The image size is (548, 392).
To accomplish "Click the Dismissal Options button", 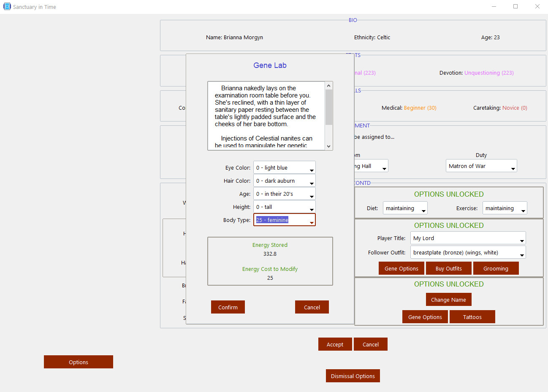I will pos(353,376).
